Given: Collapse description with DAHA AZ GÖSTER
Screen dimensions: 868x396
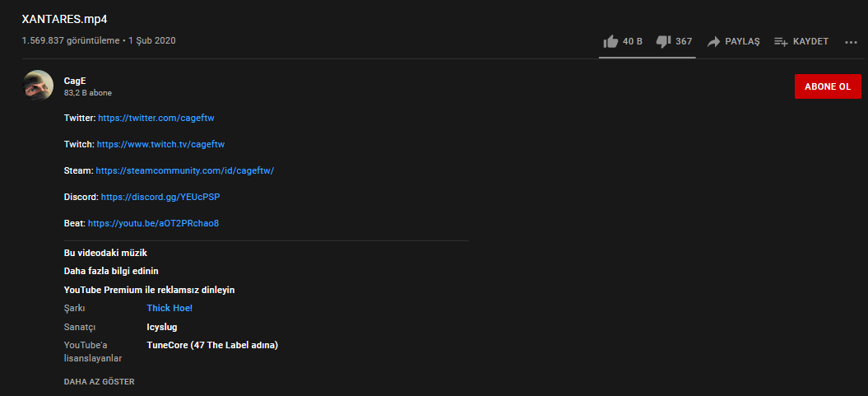Looking at the screenshot, I should point(99,382).
